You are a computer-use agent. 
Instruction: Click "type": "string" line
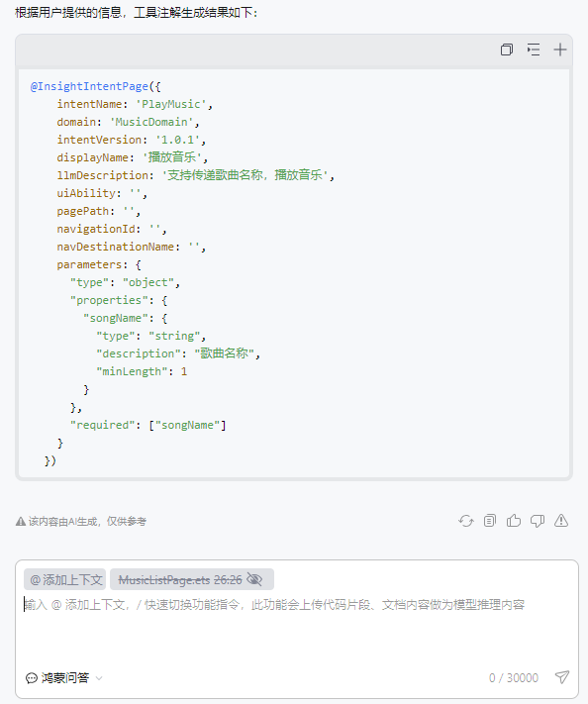click(x=150, y=336)
